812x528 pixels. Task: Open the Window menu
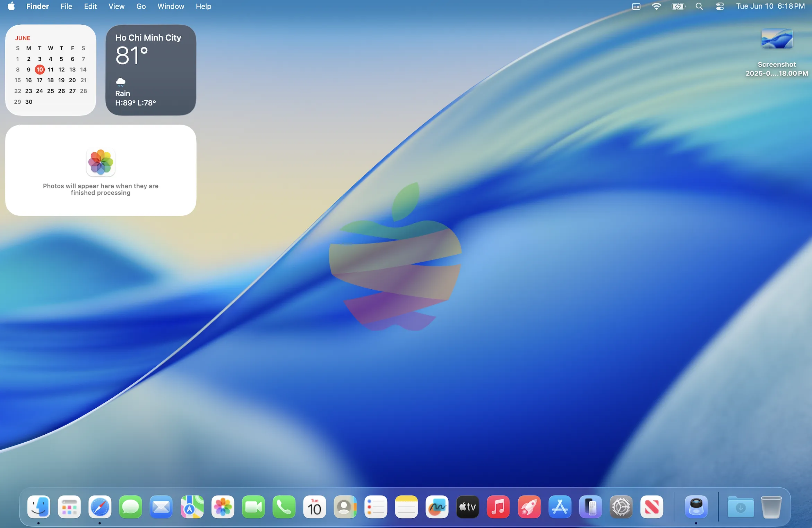[x=171, y=6]
